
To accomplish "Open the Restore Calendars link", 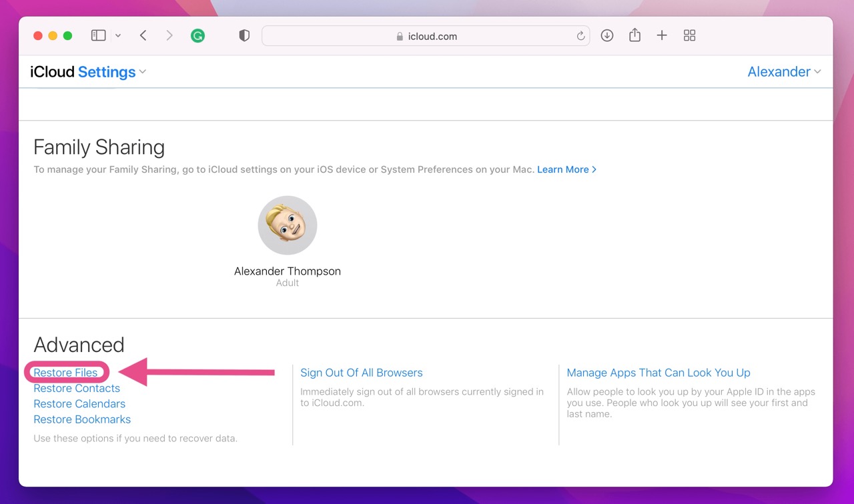I will click(79, 403).
